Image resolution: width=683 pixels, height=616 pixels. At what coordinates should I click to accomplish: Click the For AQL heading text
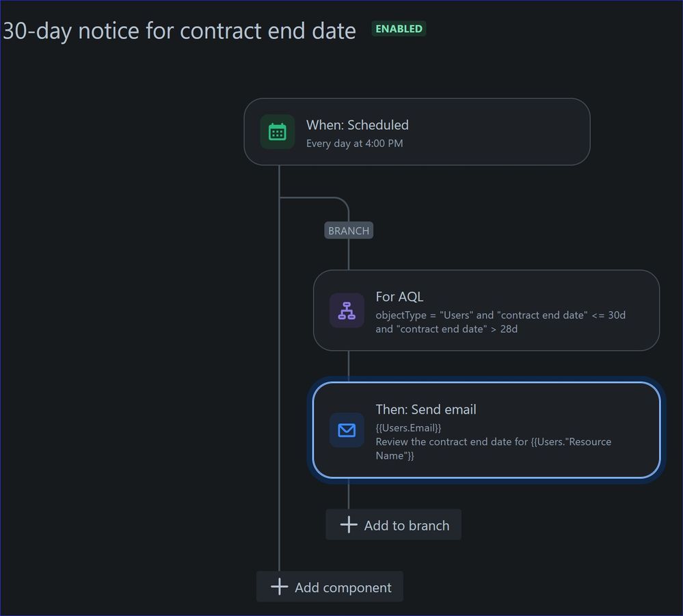(399, 297)
